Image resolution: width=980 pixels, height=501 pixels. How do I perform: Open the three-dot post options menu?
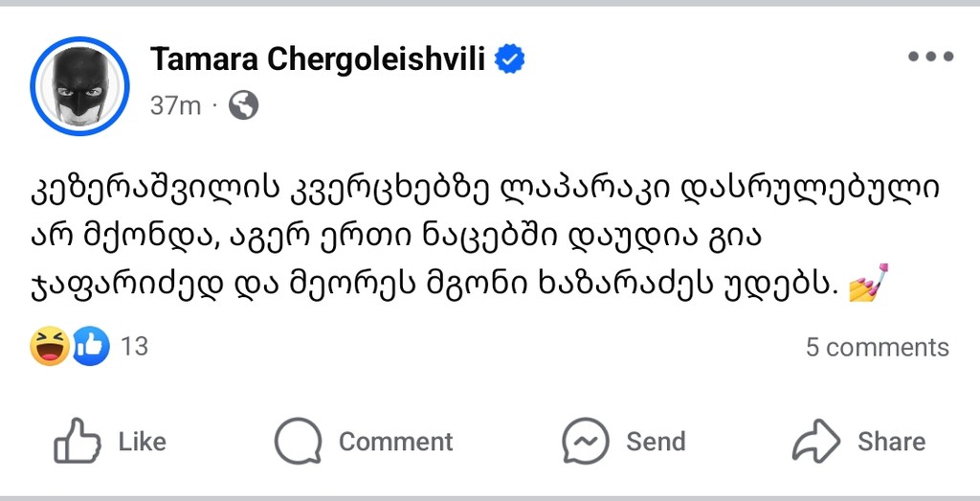[x=930, y=57]
